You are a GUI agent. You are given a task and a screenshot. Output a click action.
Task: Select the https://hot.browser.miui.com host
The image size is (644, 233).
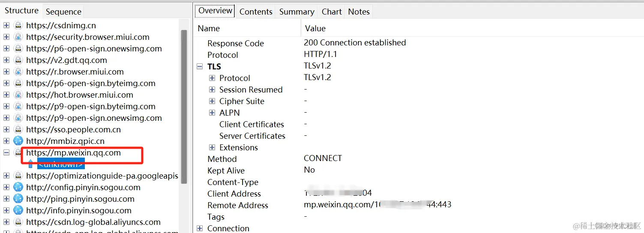[x=80, y=95]
